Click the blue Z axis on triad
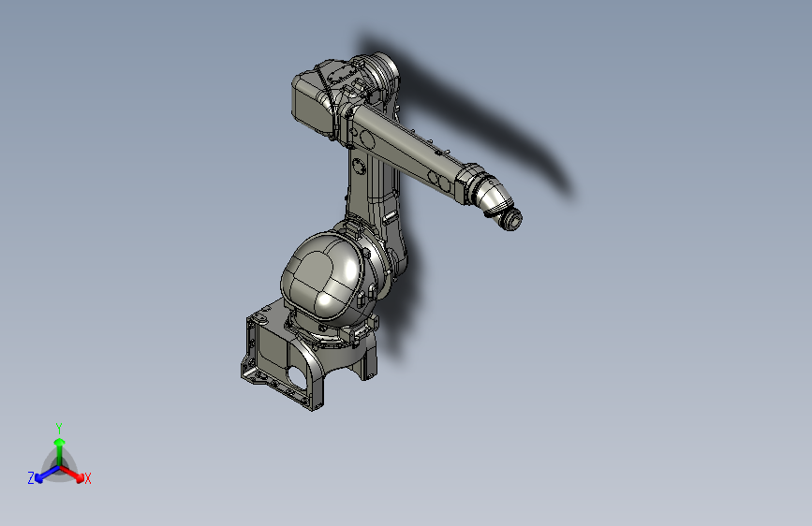The width and height of the screenshot is (812, 526). [x=47, y=475]
